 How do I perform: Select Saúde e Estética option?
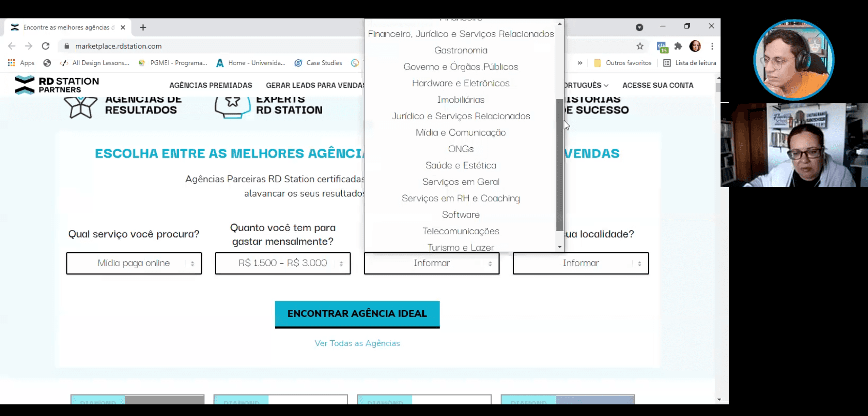[x=461, y=165]
